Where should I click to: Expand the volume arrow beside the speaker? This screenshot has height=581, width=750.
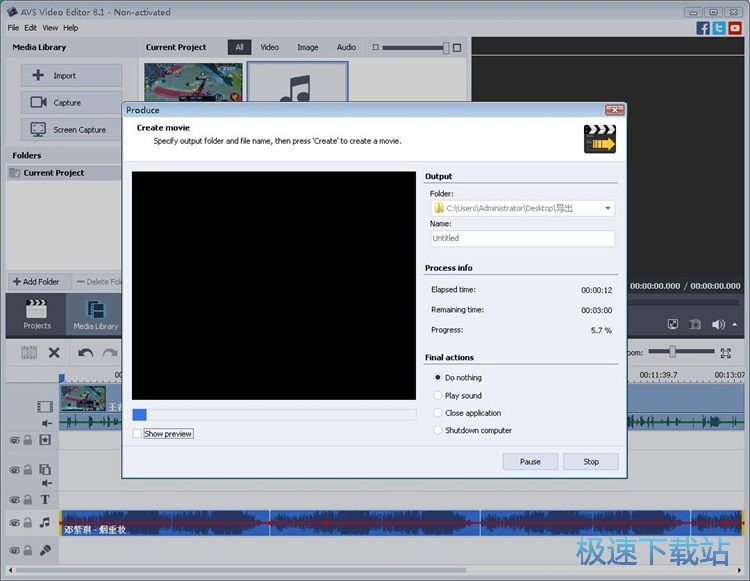pos(735,324)
